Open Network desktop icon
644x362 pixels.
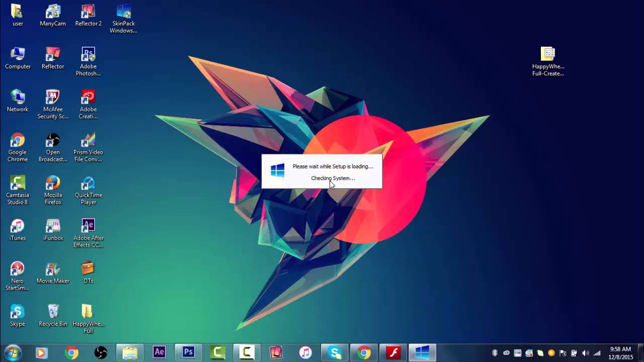(18, 101)
